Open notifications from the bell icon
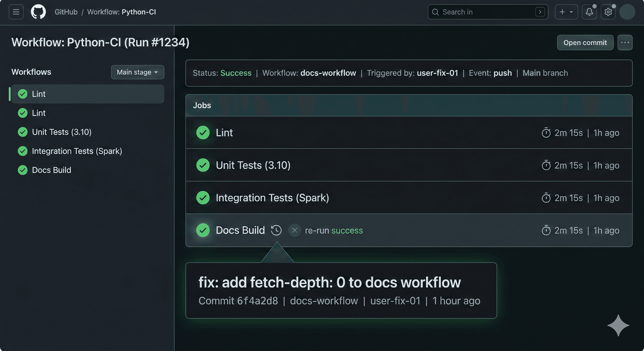This screenshot has height=351, width=644. click(589, 12)
